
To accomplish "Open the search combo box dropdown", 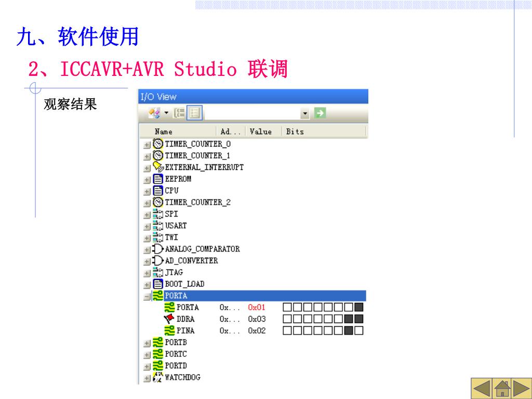I will [x=305, y=113].
